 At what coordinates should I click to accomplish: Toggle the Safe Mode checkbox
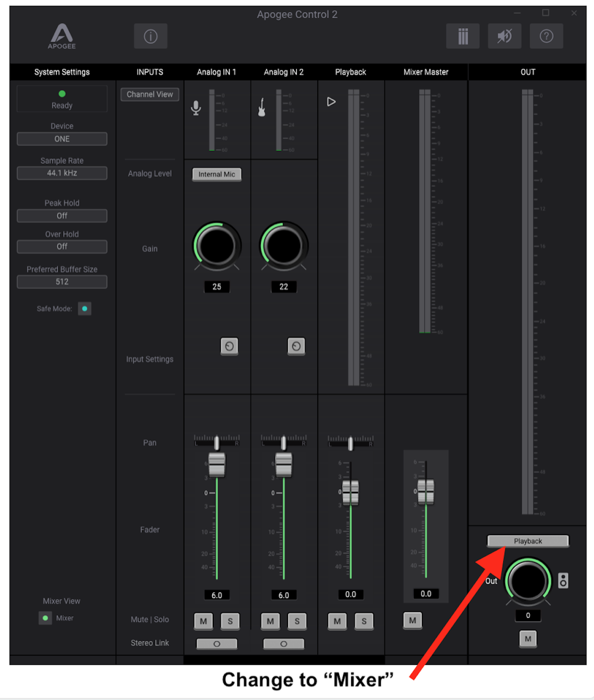pyautogui.click(x=85, y=309)
